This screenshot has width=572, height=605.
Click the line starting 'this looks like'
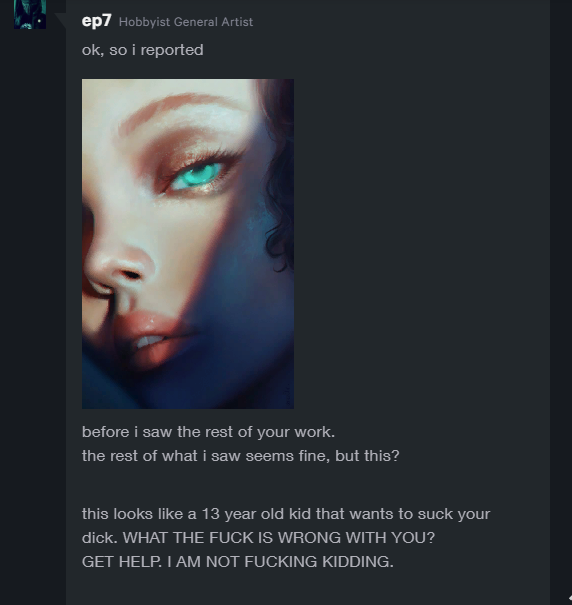(x=286, y=514)
